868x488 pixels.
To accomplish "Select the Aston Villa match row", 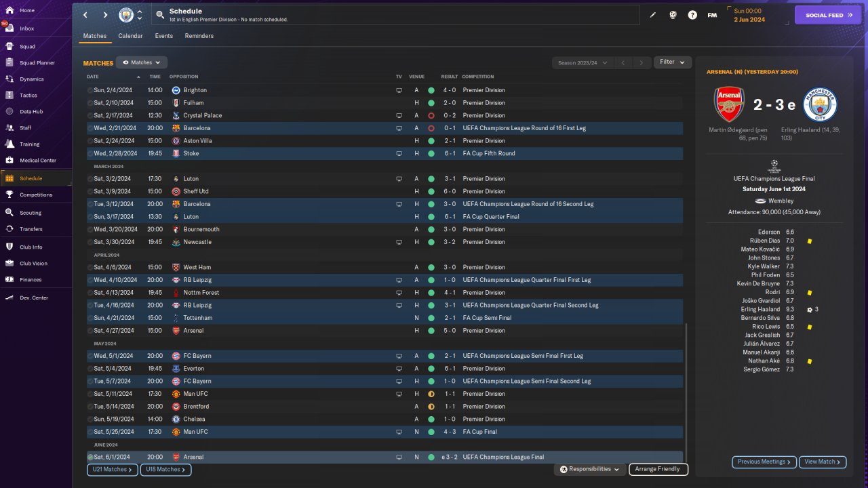I will (384, 141).
